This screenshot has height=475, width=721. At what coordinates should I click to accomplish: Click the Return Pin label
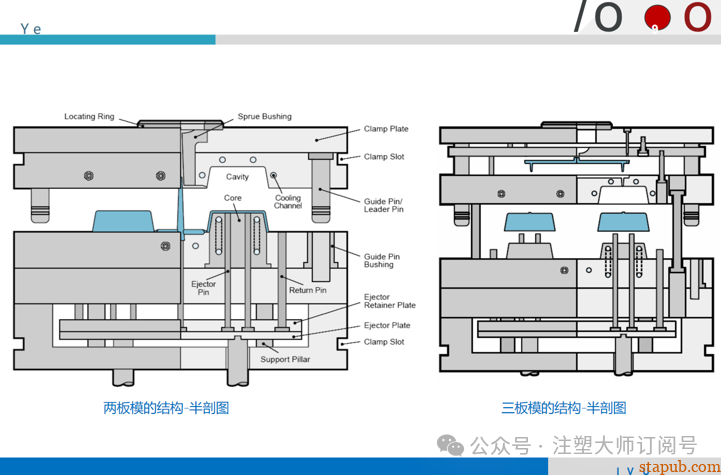tap(307, 290)
